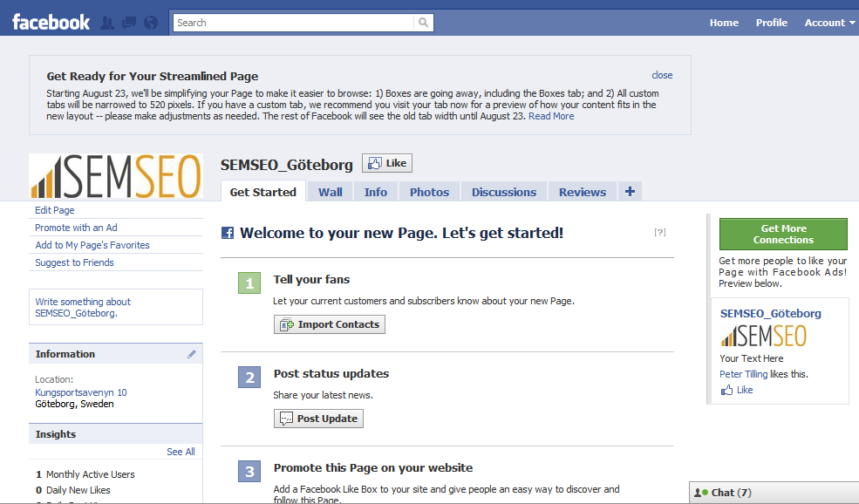Click the chat person status icon
This screenshot has height=504, width=859.
(x=700, y=493)
